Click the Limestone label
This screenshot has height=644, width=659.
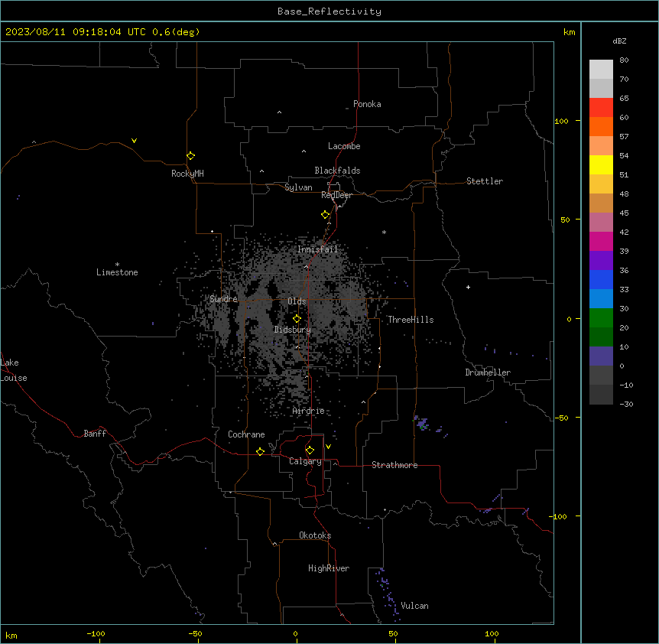coord(117,272)
